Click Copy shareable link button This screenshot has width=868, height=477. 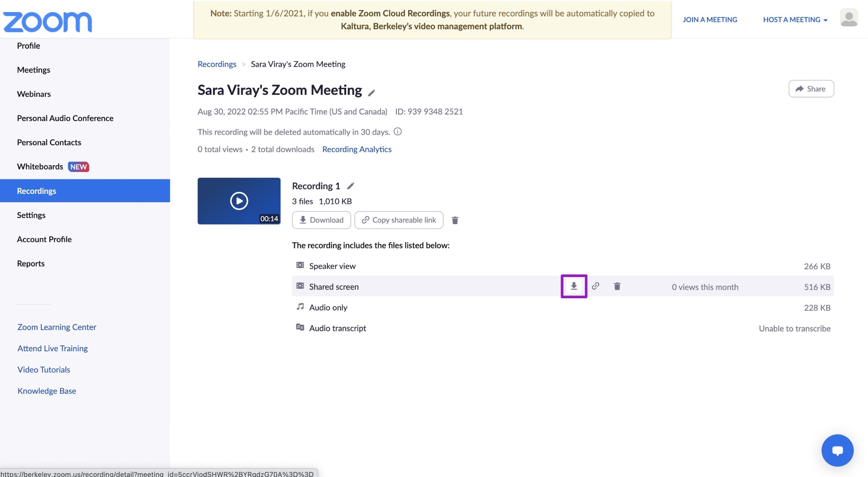coord(399,220)
